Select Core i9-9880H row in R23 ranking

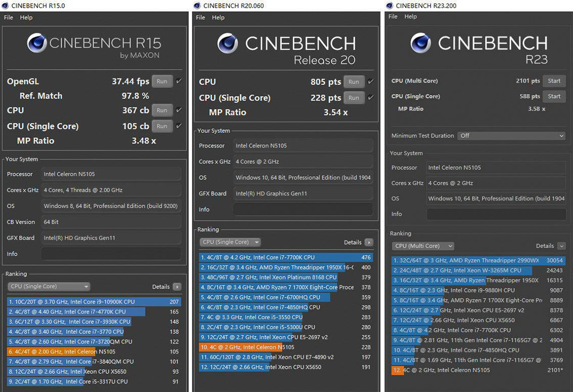pyautogui.click(x=479, y=290)
